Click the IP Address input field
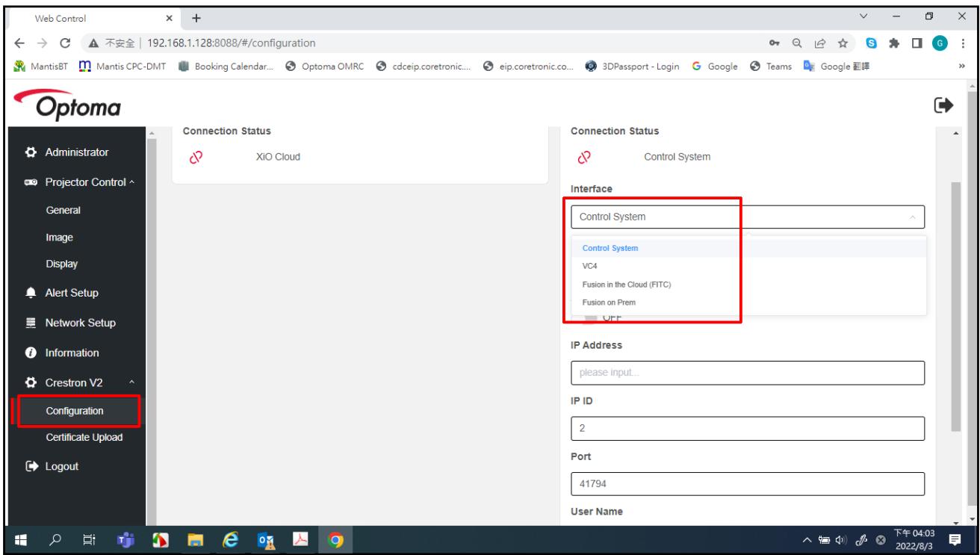 (x=748, y=373)
